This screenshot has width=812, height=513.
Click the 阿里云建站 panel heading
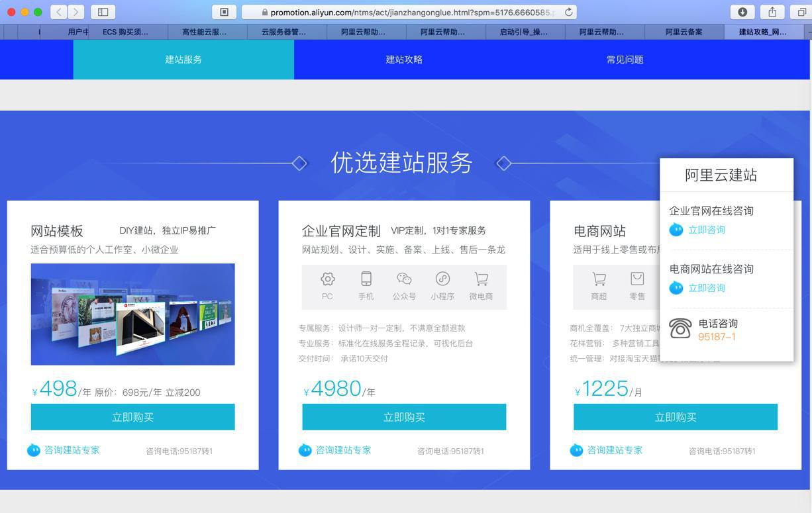(x=721, y=175)
